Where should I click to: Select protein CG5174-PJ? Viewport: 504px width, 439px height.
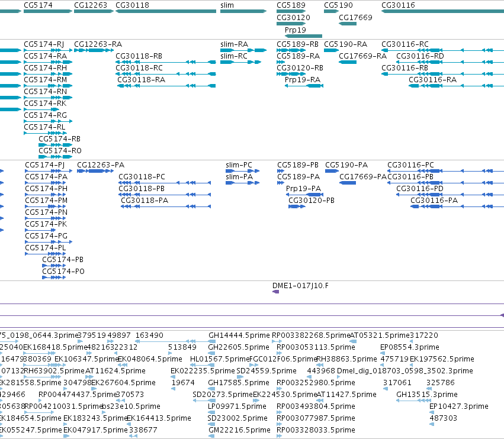click(44, 164)
